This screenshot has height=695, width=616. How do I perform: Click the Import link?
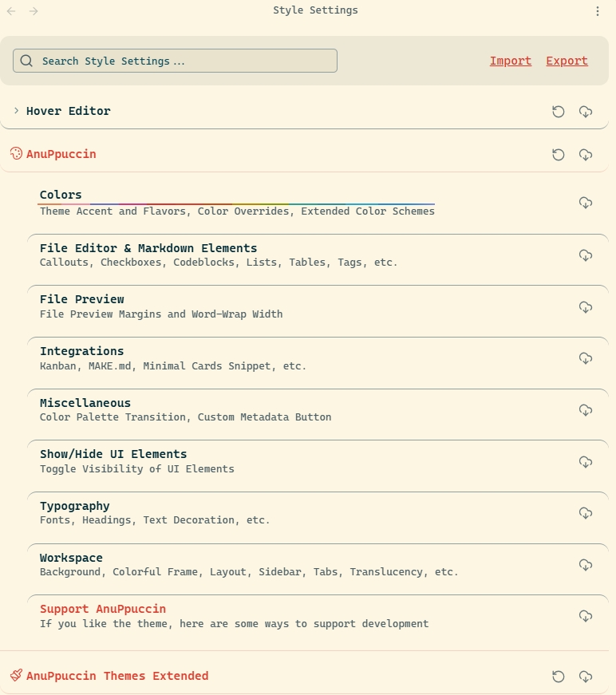[511, 61]
